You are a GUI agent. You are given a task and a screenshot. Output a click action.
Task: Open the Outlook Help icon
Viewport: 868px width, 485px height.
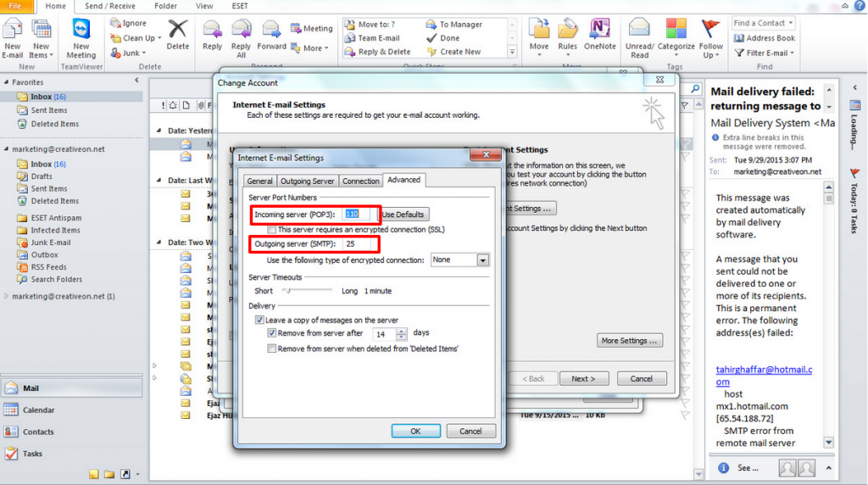[x=860, y=6]
